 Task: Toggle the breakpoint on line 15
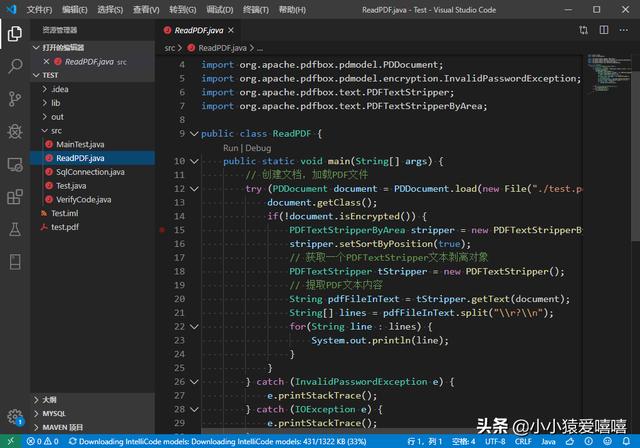click(x=162, y=230)
